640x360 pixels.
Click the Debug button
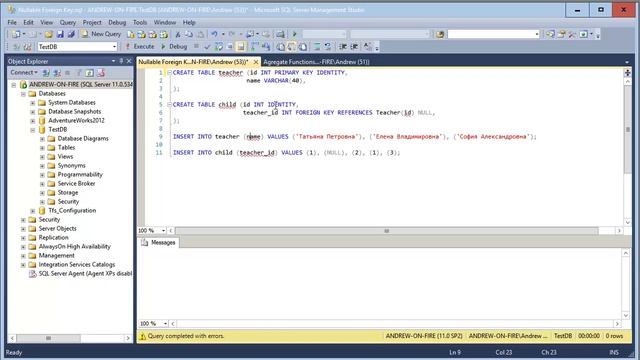(174, 47)
